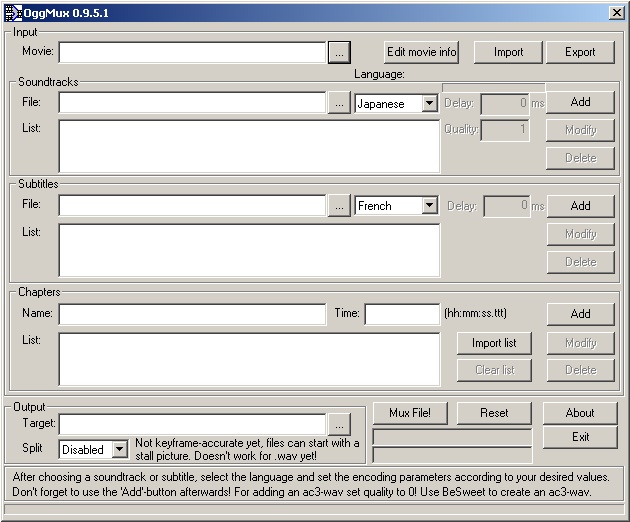
Task: Open the About dialog
Action: [x=580, y=413]
